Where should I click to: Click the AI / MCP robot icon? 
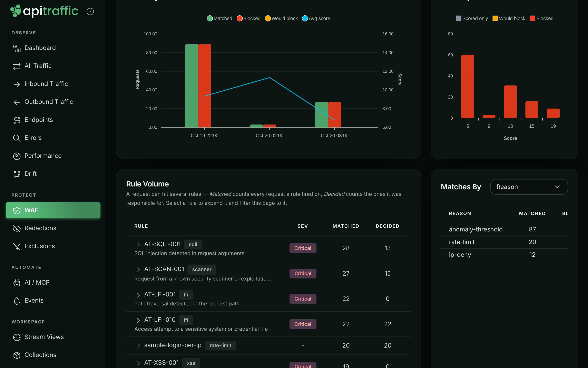(17, 283)
